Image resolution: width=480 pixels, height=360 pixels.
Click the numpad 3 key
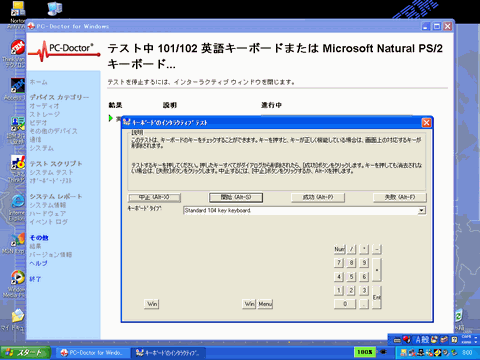coord(364,290)
